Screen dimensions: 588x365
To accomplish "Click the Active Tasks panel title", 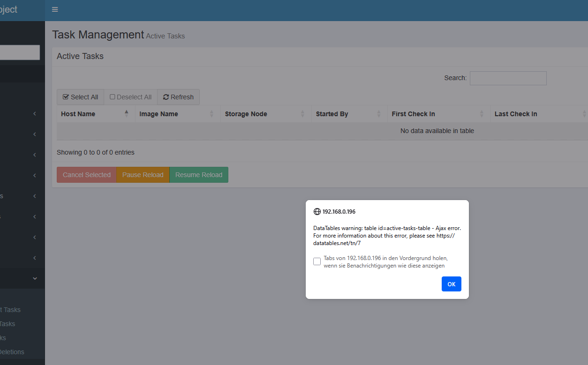I will coord(80,56).
